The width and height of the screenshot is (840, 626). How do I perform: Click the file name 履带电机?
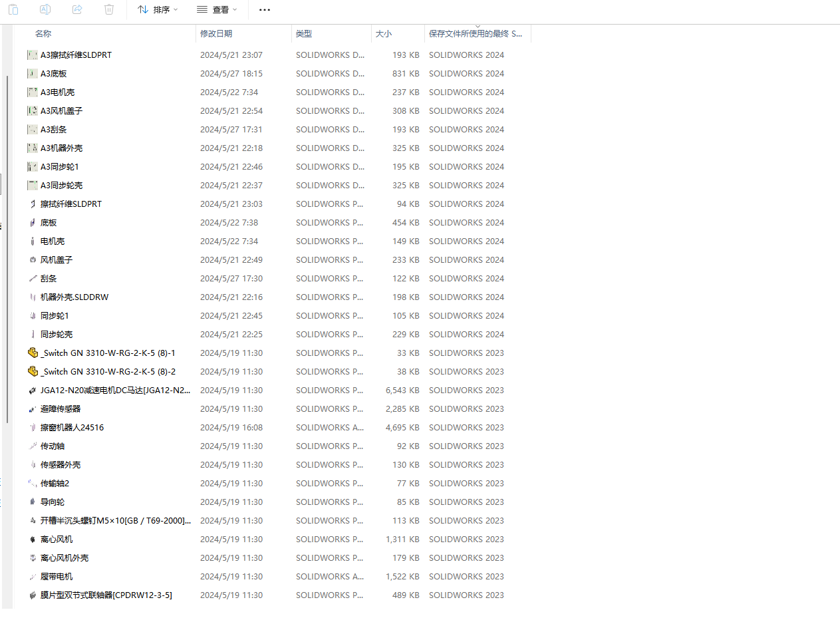click(57, 576)
